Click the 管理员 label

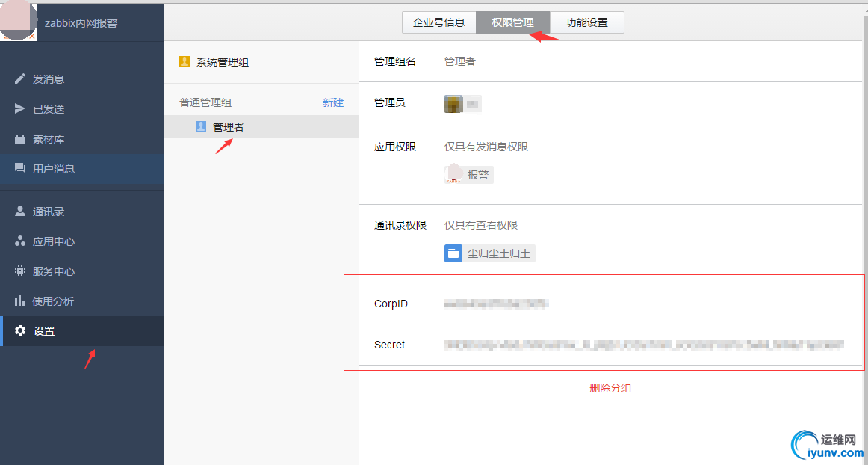tap(390, 102)
